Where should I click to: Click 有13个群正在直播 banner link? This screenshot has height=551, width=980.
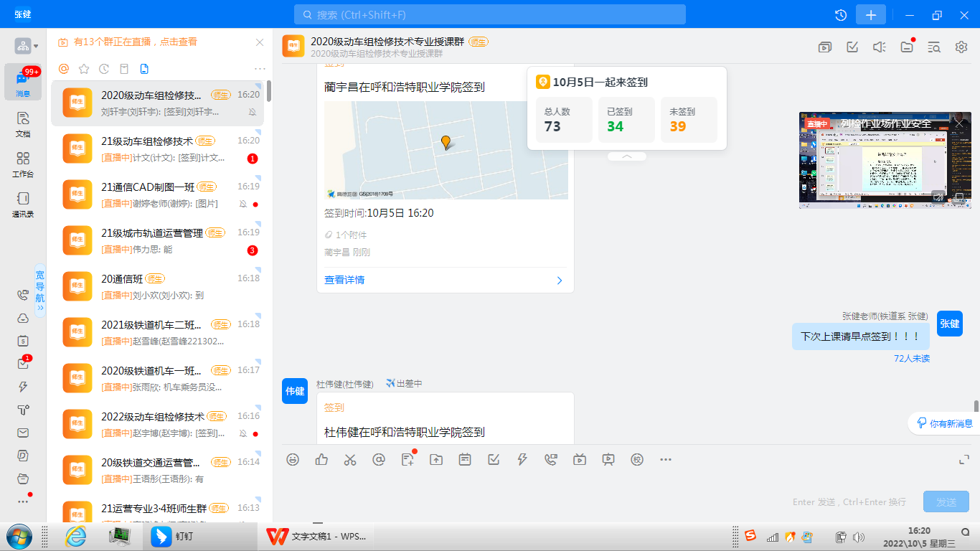135,42
